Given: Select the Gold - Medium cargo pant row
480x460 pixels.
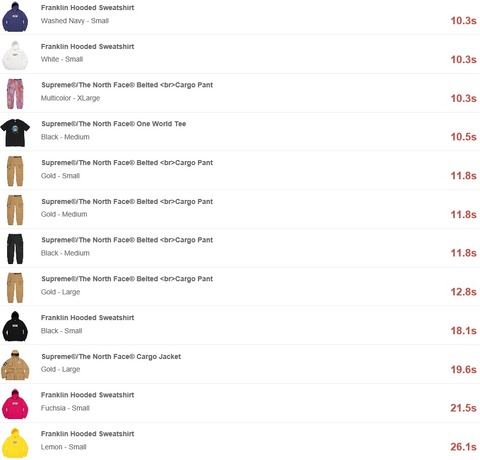Looking at the screenshot, I should [x=240, y=209].
